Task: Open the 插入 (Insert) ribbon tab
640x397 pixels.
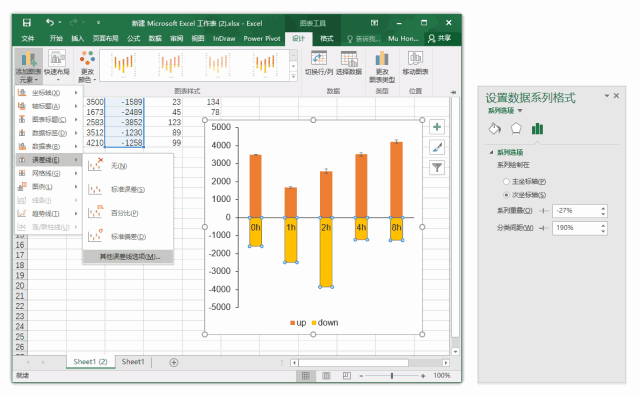Action: tap(78, 38)
